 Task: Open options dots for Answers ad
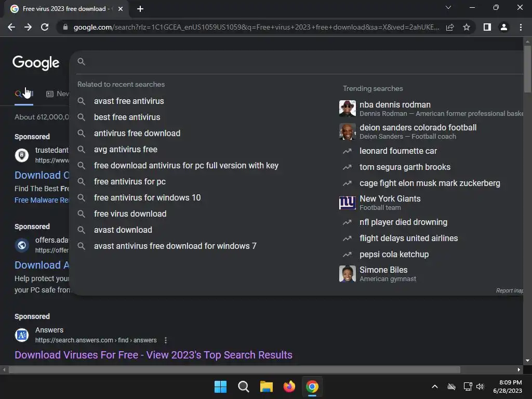(x=166, y=340)
